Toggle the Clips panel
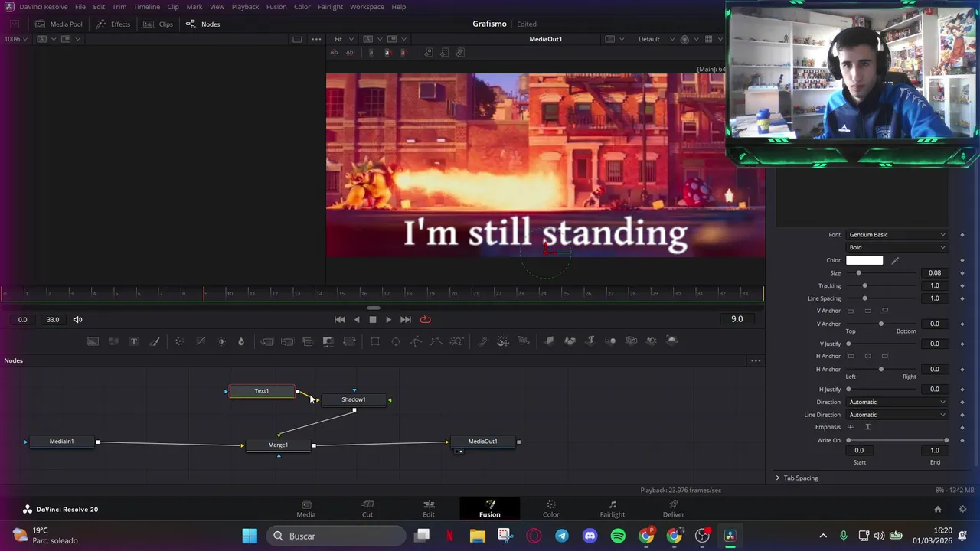Screen dimensions: 980x551 (158, 24)
